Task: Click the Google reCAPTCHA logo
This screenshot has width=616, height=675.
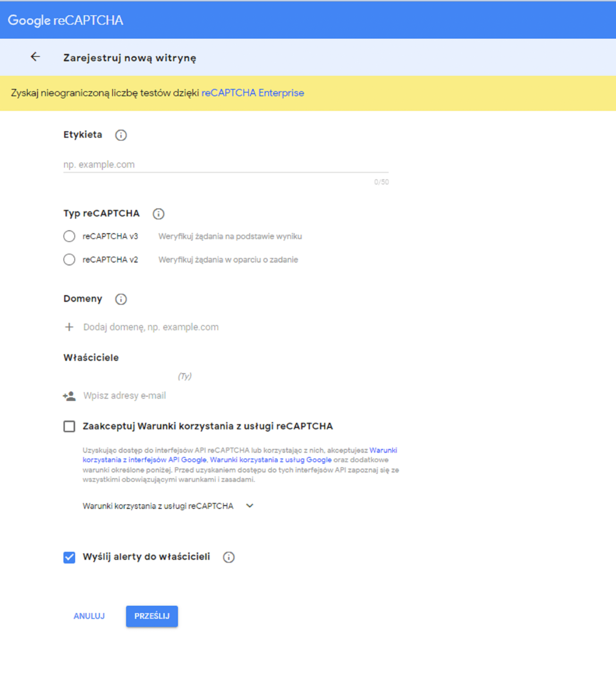Action: (66, 20)
